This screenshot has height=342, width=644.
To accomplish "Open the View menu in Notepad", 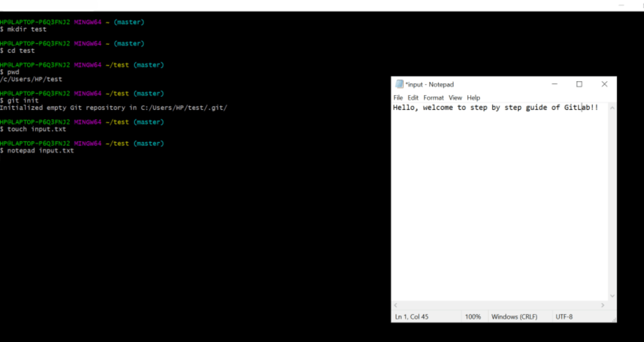I will coord(455,98).
